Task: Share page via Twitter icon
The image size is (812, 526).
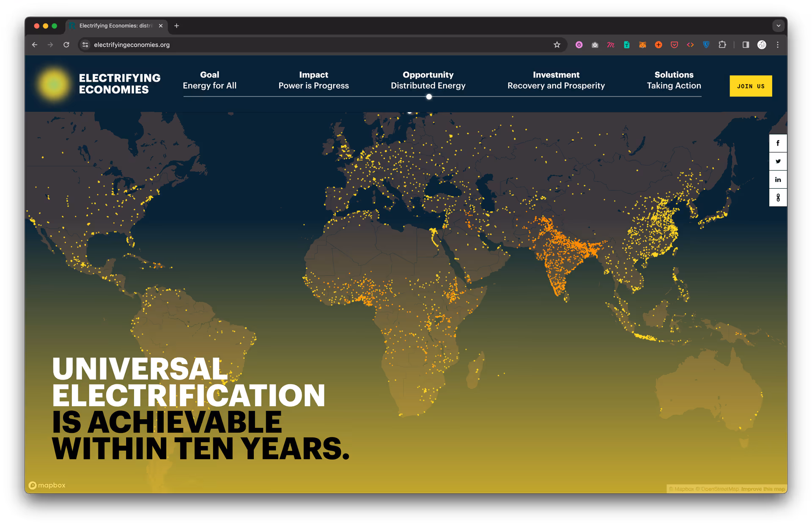Action: (777, 161)
